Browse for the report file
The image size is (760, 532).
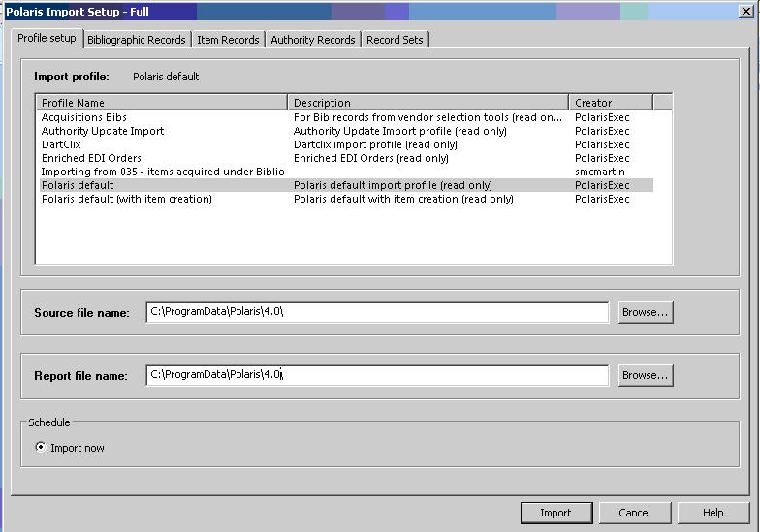(646, 376)
